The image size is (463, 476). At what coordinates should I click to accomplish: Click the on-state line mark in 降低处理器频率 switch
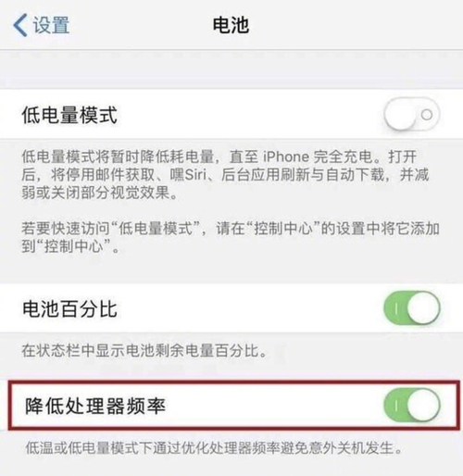click(x=396, y=406)
